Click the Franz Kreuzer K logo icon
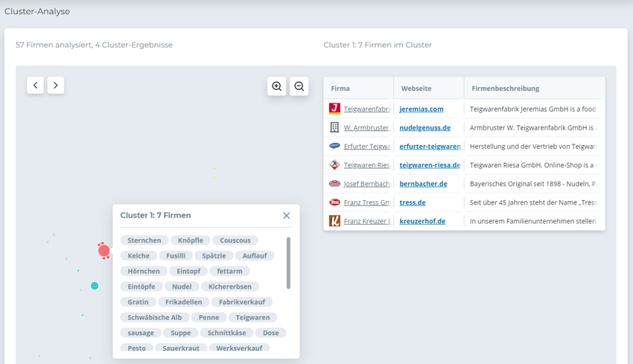633x364 pixels. (x=334, y=221)
